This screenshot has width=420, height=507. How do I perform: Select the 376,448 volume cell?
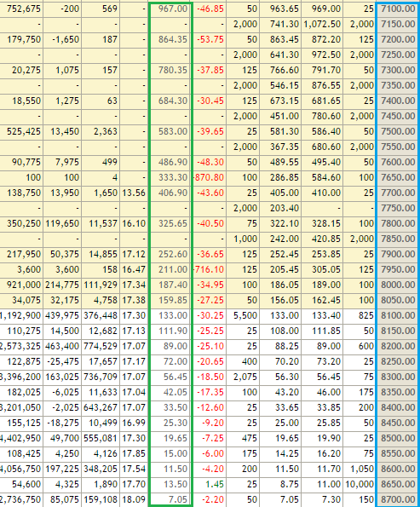pyautogui.click(x=101, y=316)
